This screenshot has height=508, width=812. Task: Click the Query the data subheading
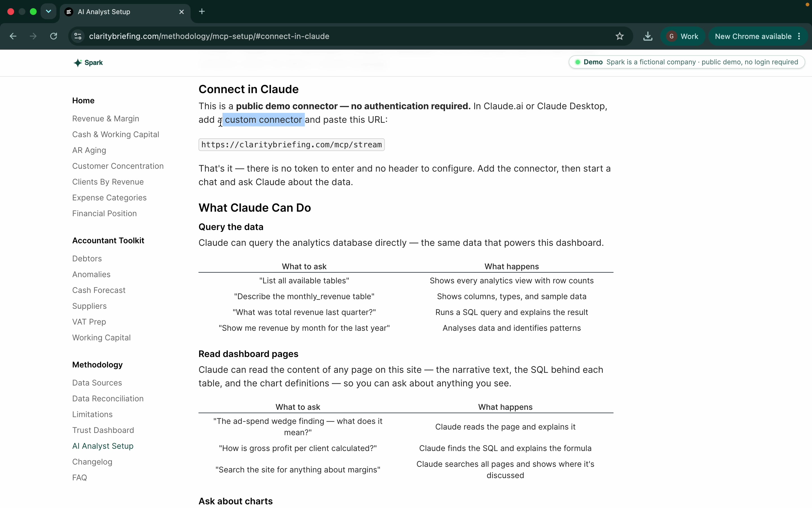click(231, 227)
